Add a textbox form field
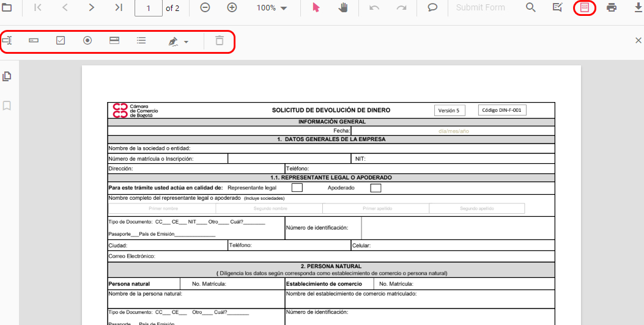This screenshot has height=325, width=644. (7, 40)
